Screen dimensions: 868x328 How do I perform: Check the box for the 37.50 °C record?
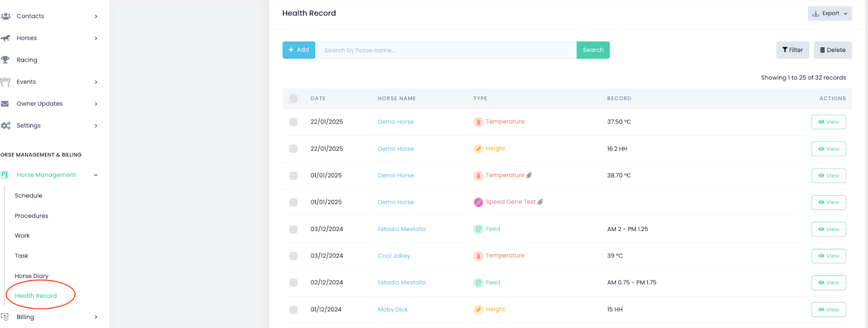coord(293,122)
